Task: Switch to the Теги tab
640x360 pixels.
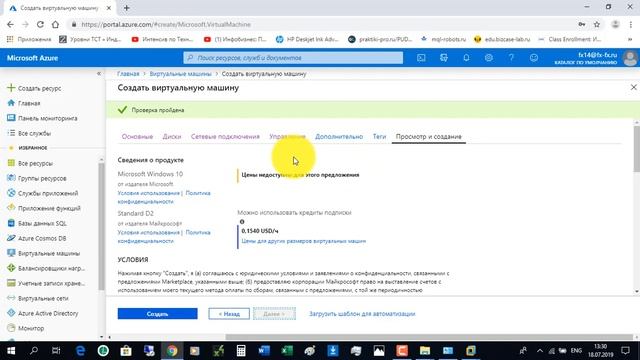Action: click(x=379, y=137)
